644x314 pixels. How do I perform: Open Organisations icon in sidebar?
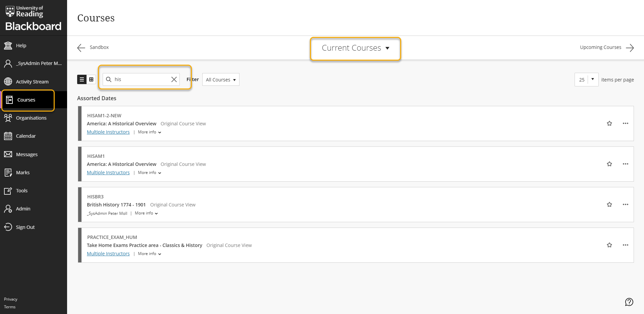[8, 118]
